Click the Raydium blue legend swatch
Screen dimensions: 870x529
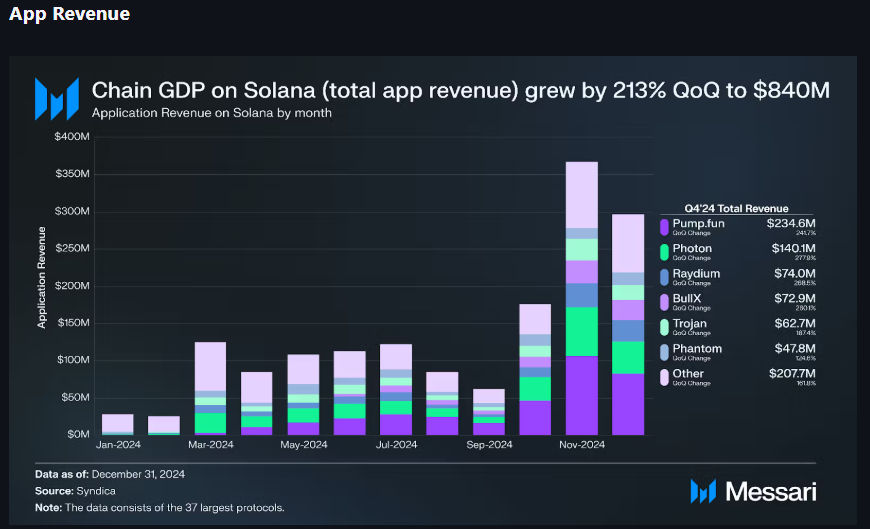[664, 275]
